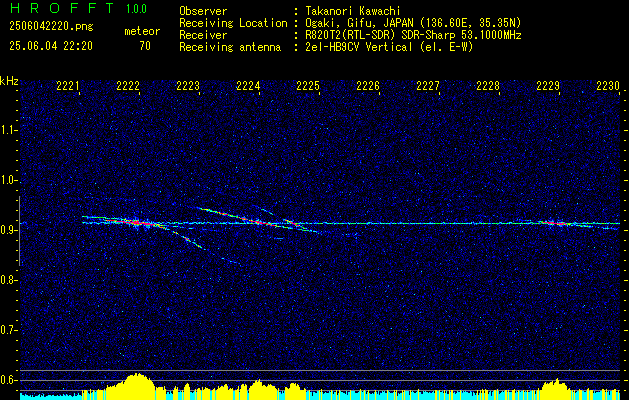629x400 pixels.
Task: Click the 2223 time axis marker
Action: tap(188, 86)
